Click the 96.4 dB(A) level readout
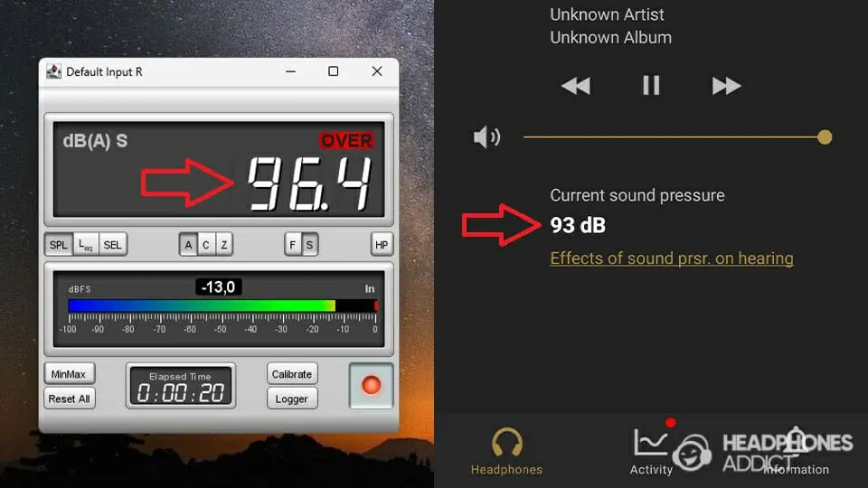This screenshot has width=868, height=488. click(309, 183)
